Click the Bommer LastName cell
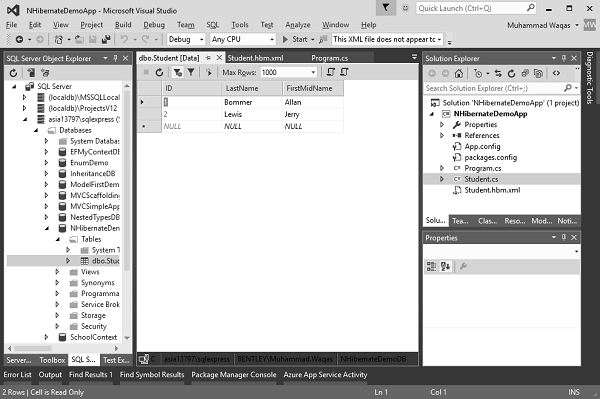The width and height of the screenshot is (600, 399). pos(253,102)
